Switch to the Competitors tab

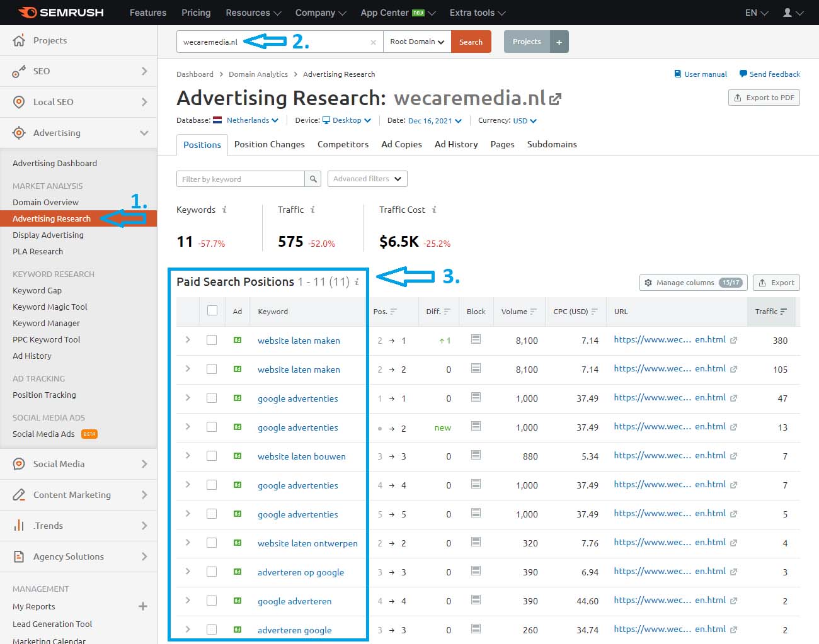pyautogui.click(x=343, y=144)
